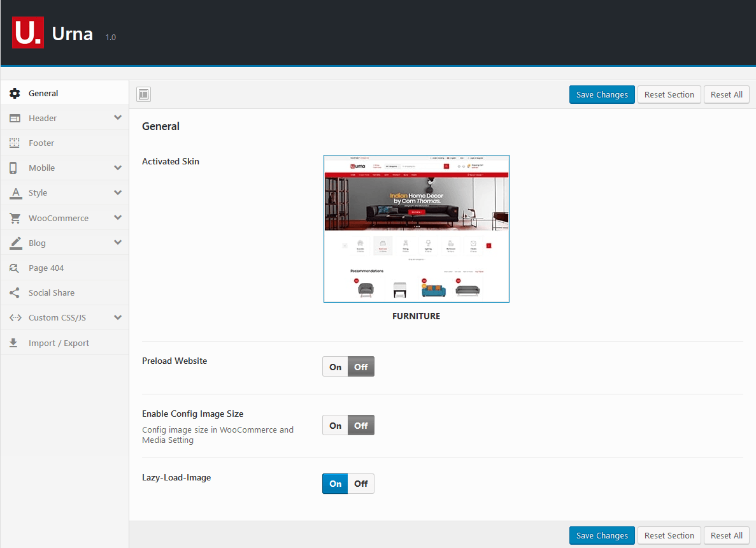The height and width of the screenshot is (548, 756).
Task: Open the Social Share settings section
Action: coord(64,293)
